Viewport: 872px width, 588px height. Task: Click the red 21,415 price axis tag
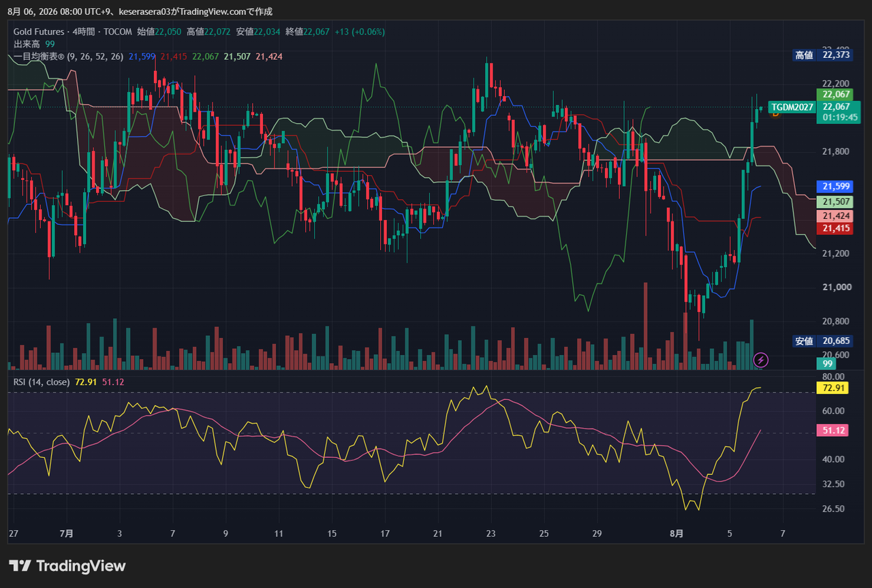(x=834, y=228)
